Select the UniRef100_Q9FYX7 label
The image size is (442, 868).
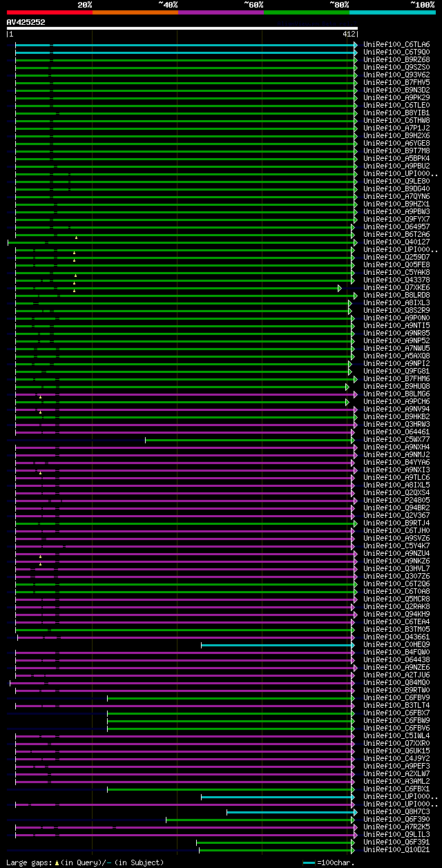(396, 219)
